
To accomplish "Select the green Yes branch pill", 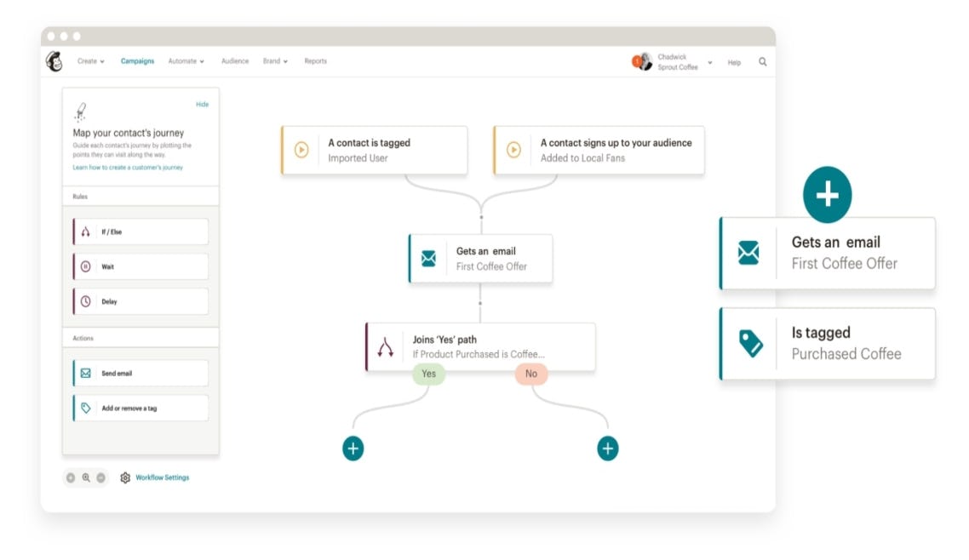I will point(428,374).
